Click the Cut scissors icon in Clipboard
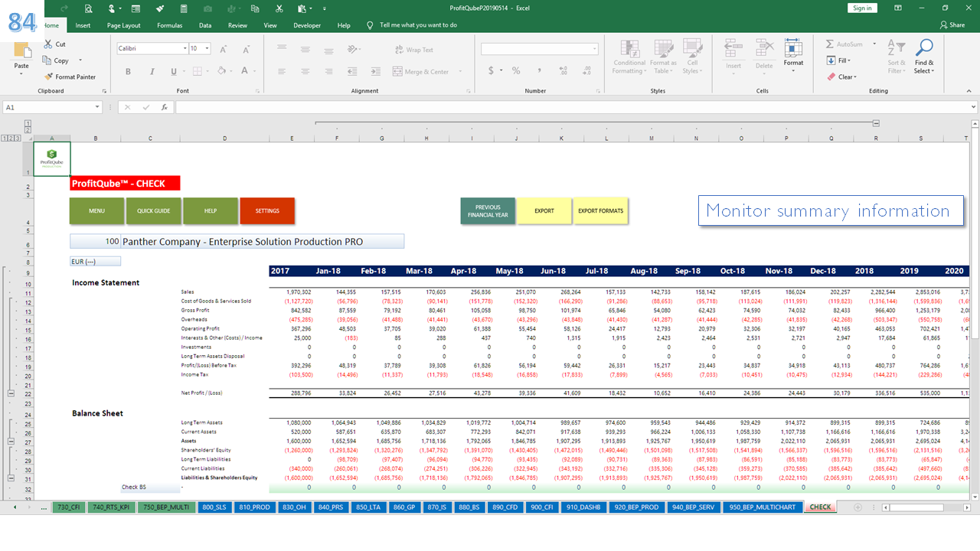This screenshot has height=551, width=980. click(49, 44)
